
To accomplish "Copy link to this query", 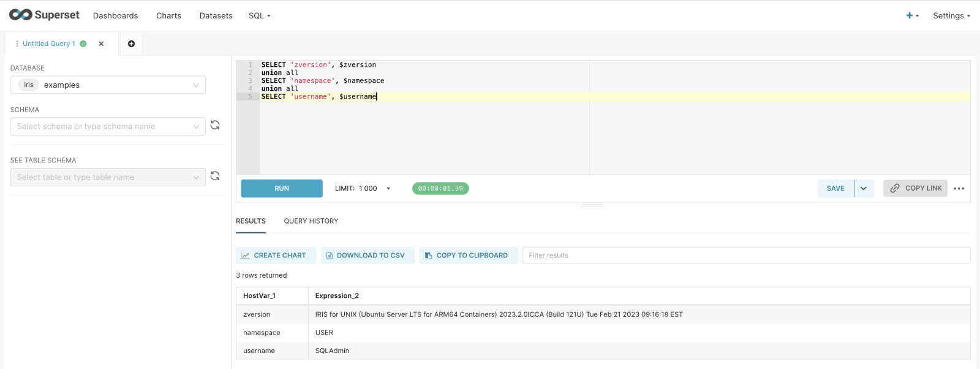I will pyautogui.click(x=915, y=188).
